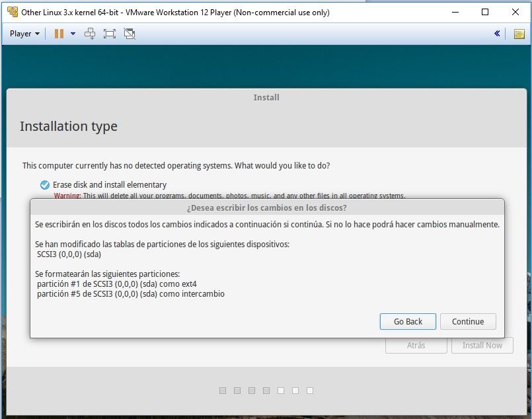
Task: Click the last installer progress dot
Action: pyautogui.click(x=310, y=391)
